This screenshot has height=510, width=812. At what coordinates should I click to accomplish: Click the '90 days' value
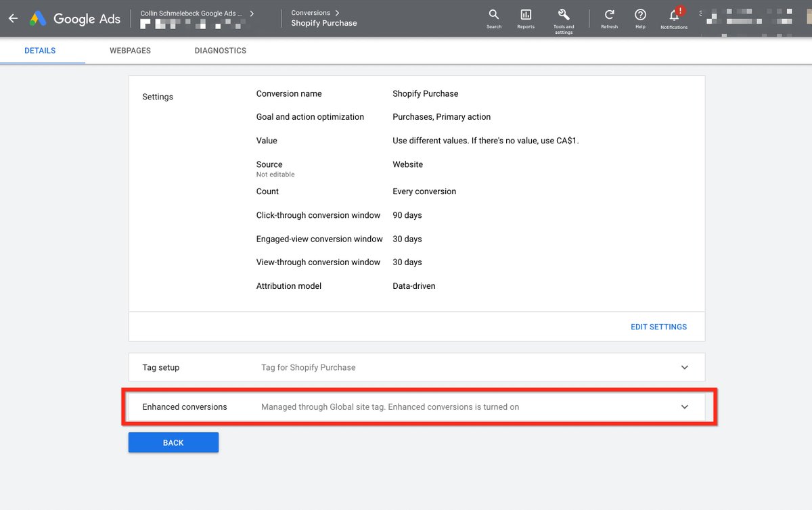click(407, 215)
